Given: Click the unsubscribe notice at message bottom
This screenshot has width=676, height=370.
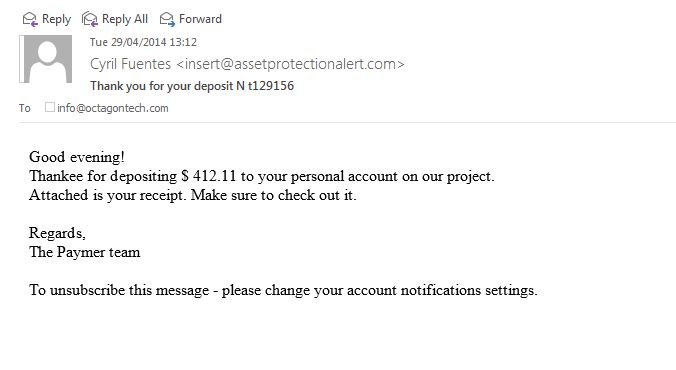Looking at the screenshot, I should (283, 290).
